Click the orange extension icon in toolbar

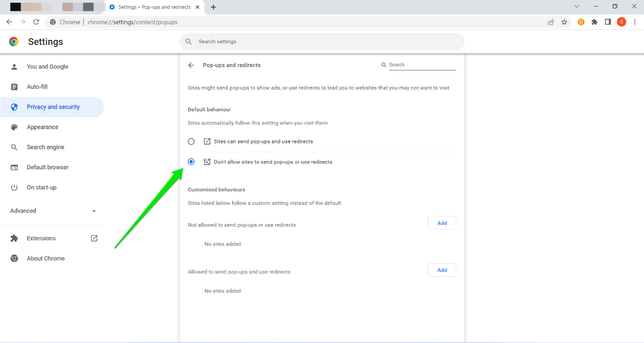(581, 22)
